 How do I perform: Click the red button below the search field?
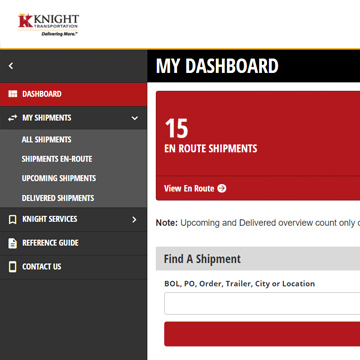coord(262,334)
